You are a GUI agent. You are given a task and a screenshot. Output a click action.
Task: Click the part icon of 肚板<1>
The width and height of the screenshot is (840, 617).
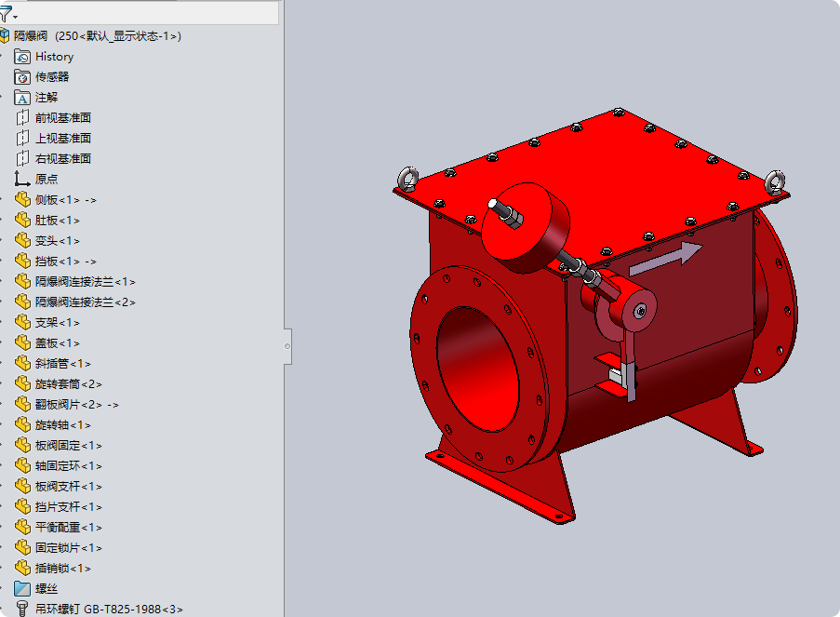click(x=22, y=220)
